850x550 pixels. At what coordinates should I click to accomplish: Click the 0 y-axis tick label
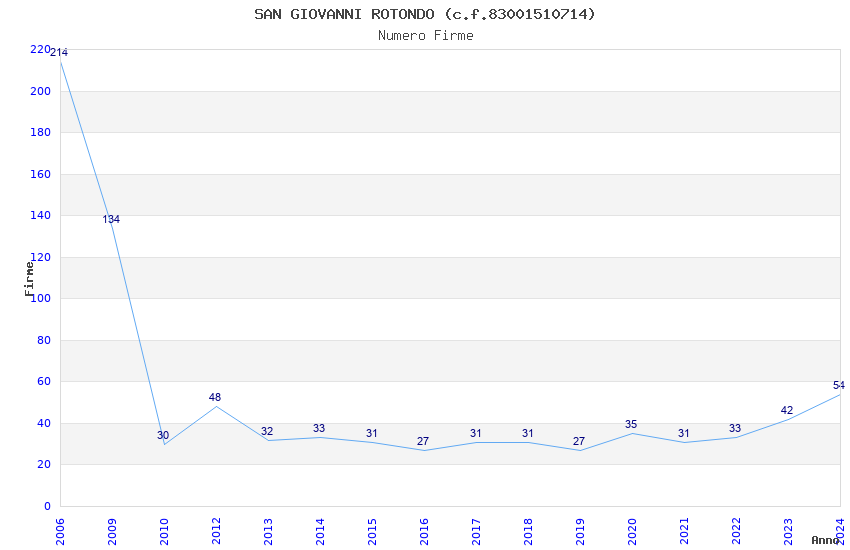(47, 506)
